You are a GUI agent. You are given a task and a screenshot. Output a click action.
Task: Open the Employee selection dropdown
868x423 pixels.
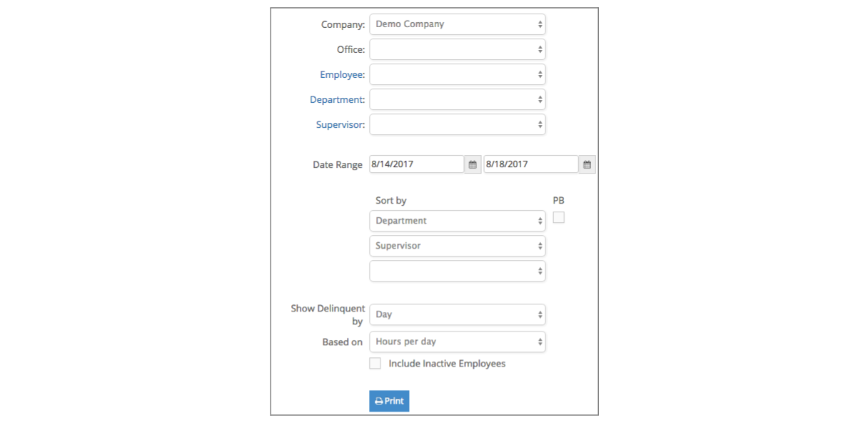coord(457,74)
